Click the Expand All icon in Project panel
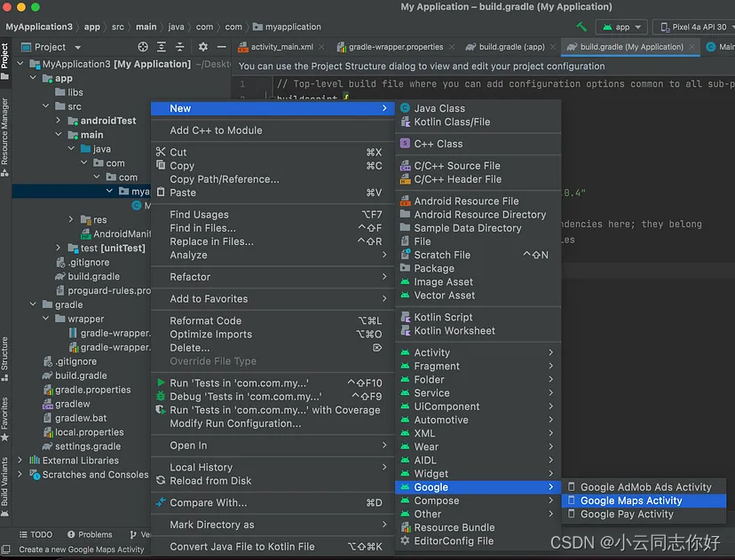The height and width of the screenshot is (560, 735). click(162, 47)
